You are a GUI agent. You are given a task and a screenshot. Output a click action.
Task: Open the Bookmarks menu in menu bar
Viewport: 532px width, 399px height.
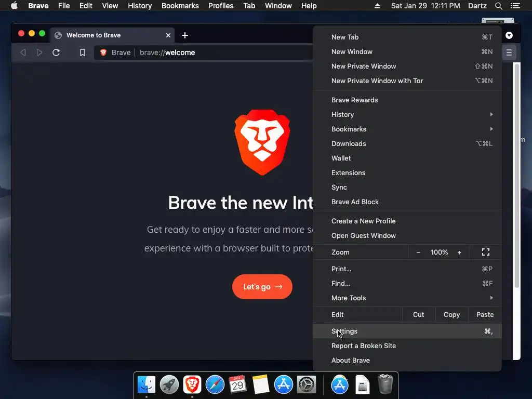(180, 6)
